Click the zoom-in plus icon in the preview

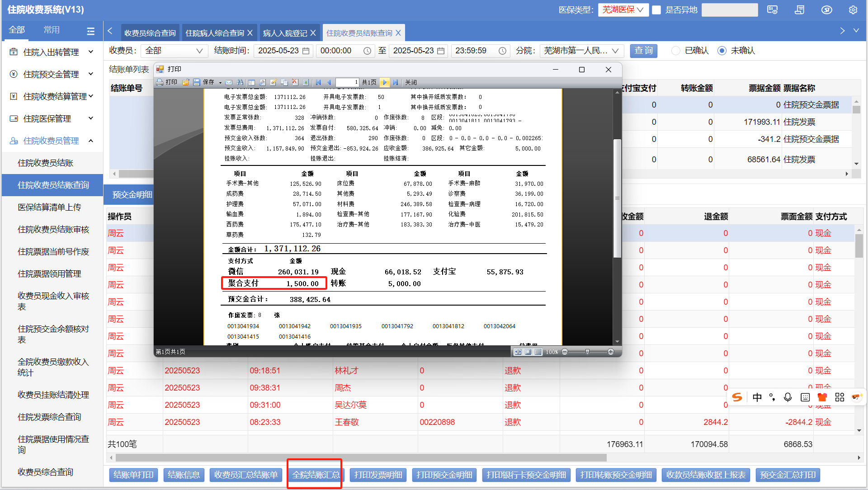pos(611,352)
